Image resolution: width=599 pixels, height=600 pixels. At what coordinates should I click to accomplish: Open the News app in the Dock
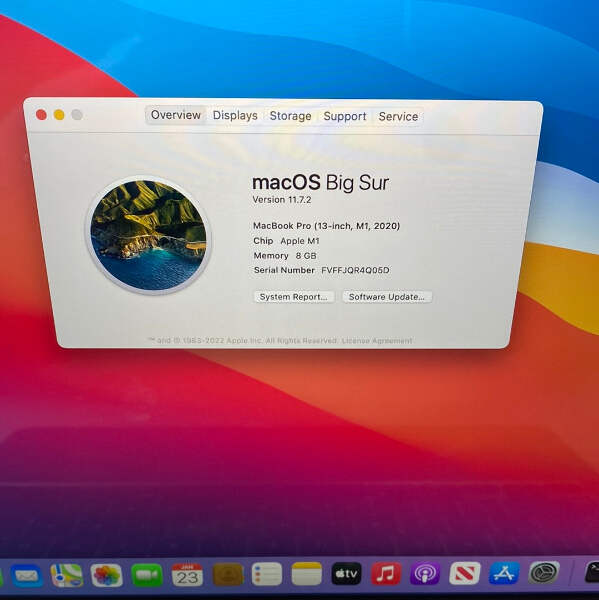465,573
